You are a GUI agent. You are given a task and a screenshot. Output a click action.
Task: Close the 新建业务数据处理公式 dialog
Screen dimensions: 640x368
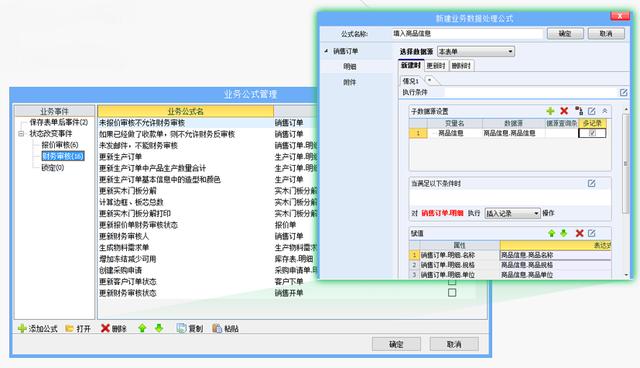(620, 16)
